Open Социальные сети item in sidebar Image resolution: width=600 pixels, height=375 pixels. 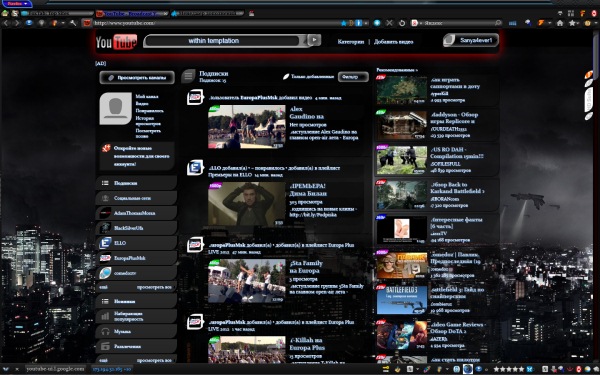point(136,198)
